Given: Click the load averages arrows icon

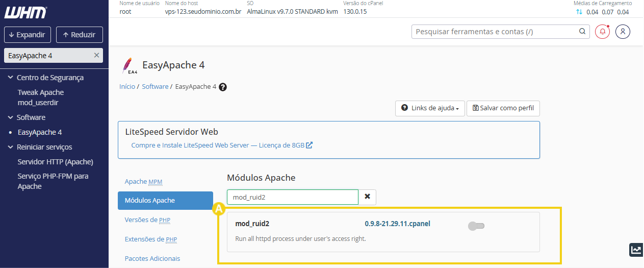Looking at the screenshot, I should click(579, 12).
